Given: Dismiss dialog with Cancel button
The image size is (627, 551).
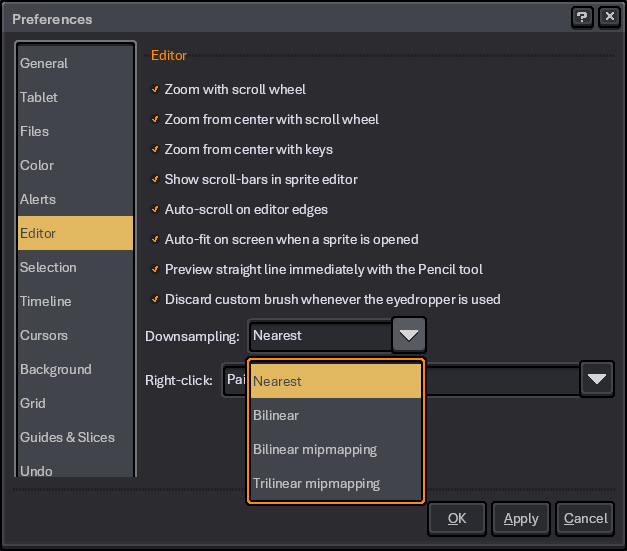Looking at the screenshot, I should (x=585, y=518).
